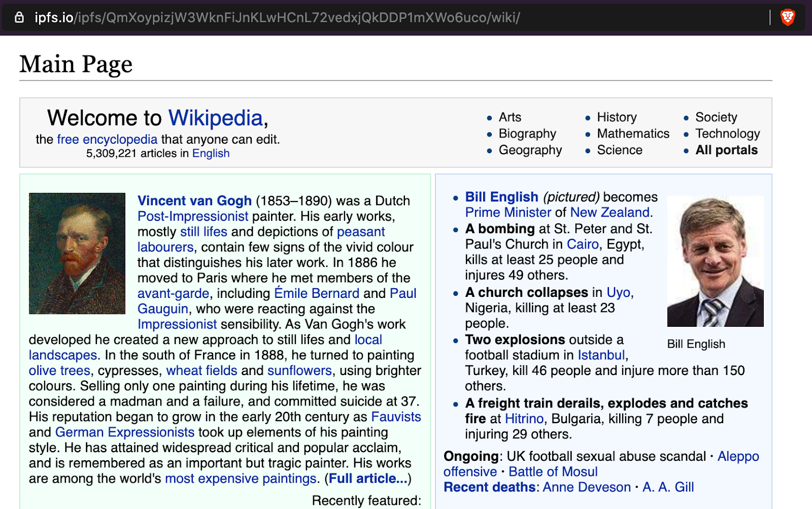Open the 'Full article...' link
Image resolution: width=812 pixels, height=509 pixels.
coord(368,479)
